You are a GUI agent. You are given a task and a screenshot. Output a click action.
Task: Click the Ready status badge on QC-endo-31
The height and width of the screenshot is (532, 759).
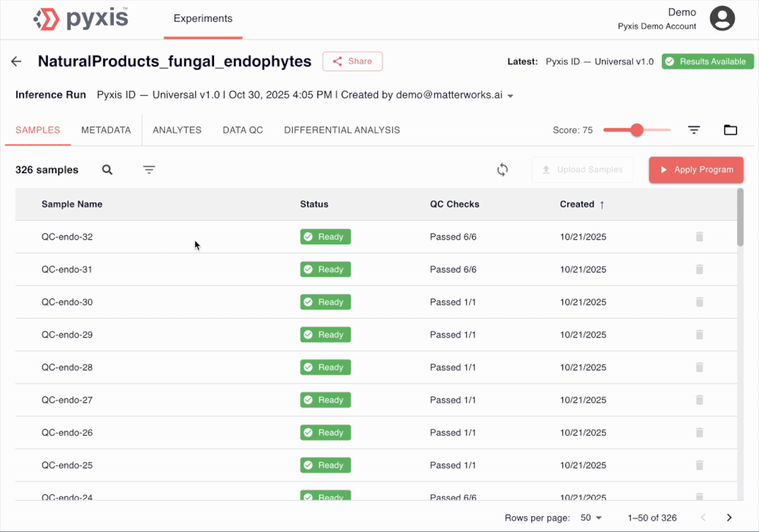[x=325, y=269]
